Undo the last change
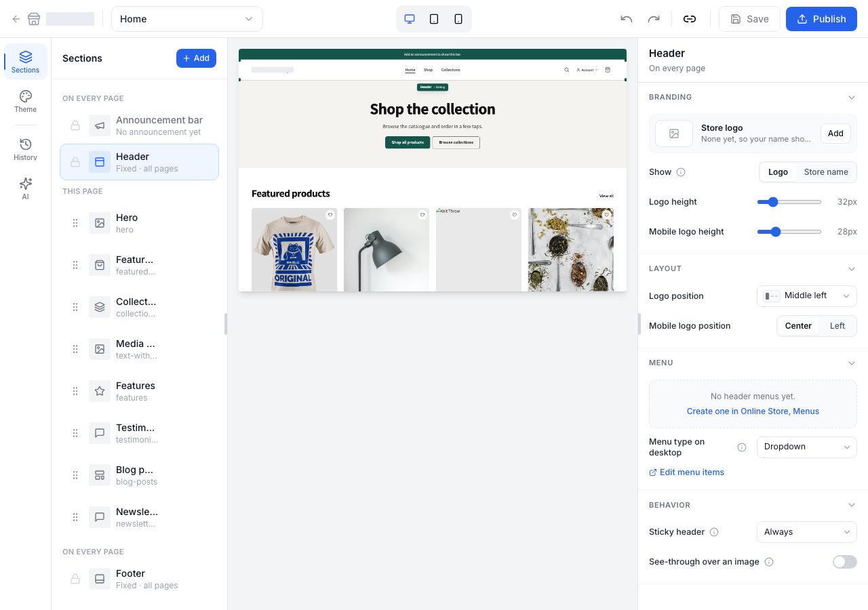 pyautogui.click(x=627, y=19)
